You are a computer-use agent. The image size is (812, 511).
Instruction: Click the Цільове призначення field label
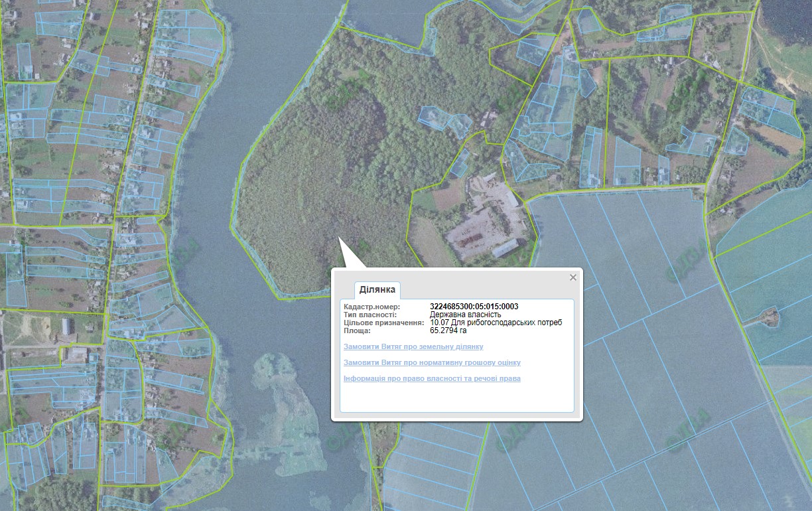(x=383, y=323)
